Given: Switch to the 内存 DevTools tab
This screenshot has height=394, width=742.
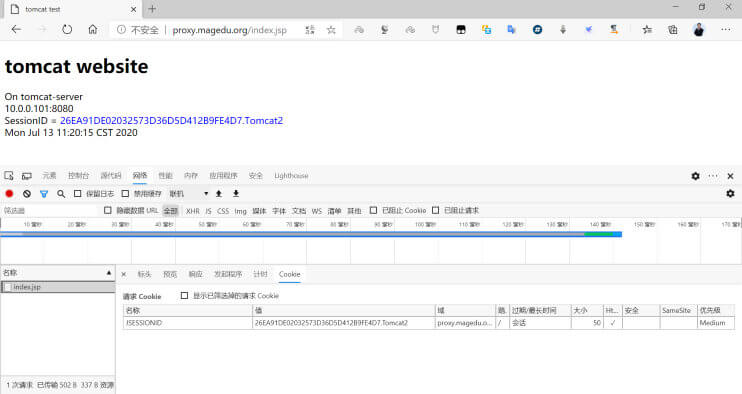Looking at the screenshot, I should pos(191,176).
